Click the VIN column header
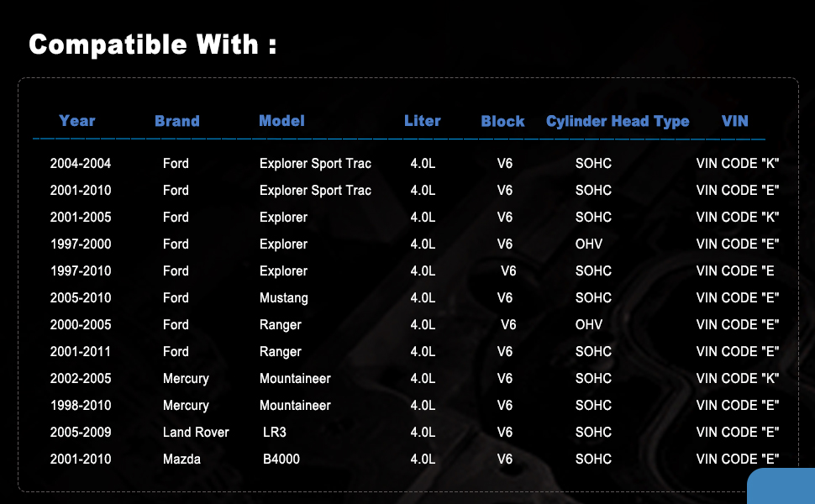The height and width of the screenshot is (504, 815). pos(735,121)
